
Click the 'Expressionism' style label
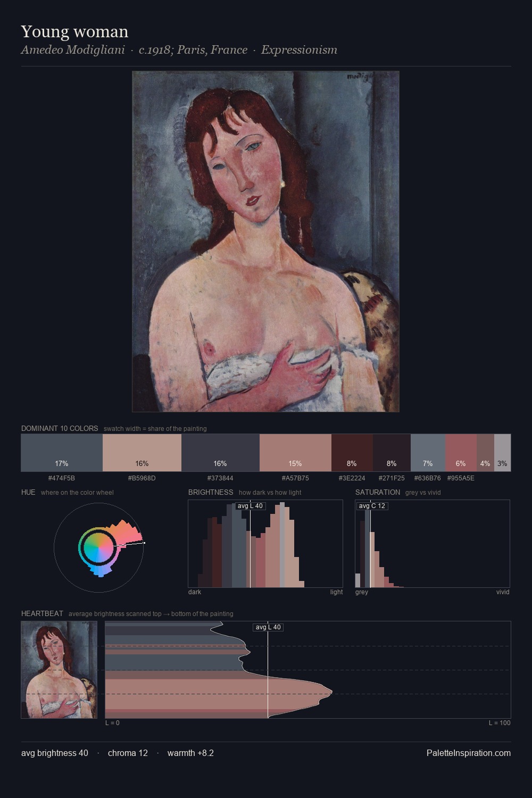[x=299, y=50]
